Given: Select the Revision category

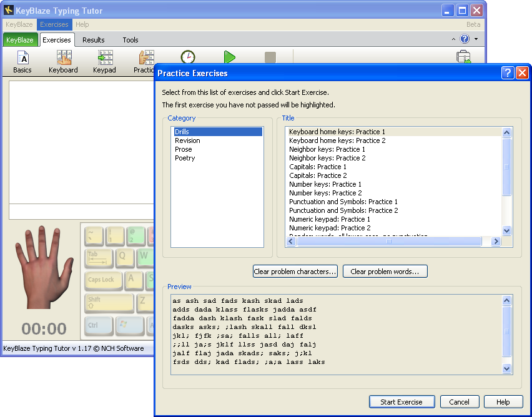Looking at the screenshot, I should (218, 140).
